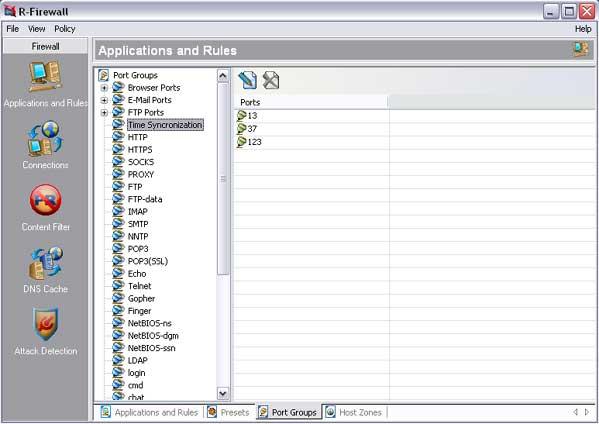Open the Connections sidebar icon

point(45,139)
